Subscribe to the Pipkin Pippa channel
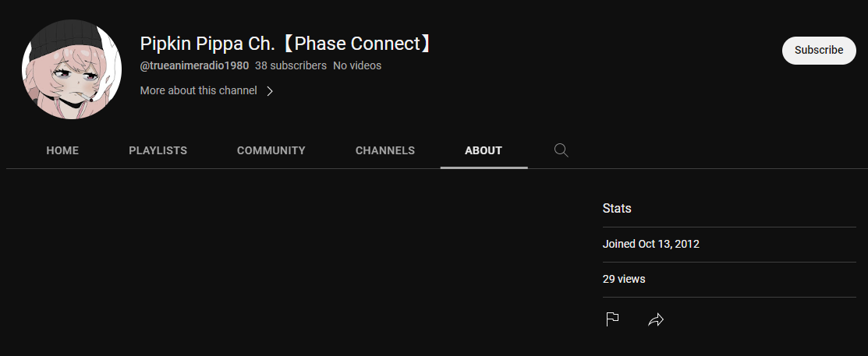The width and height of the screenshot is (868, 356). click(x=819, y=51)
